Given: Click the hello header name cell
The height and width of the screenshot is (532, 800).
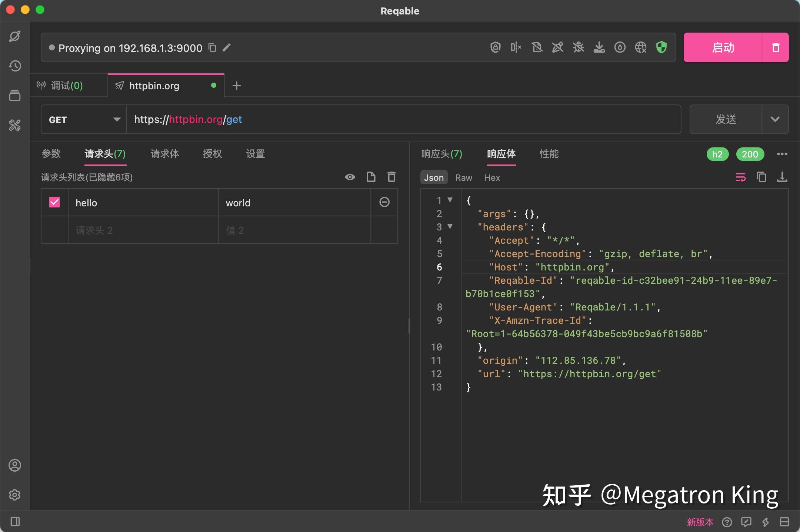Looking at the screenshot, I should [143, 203].
